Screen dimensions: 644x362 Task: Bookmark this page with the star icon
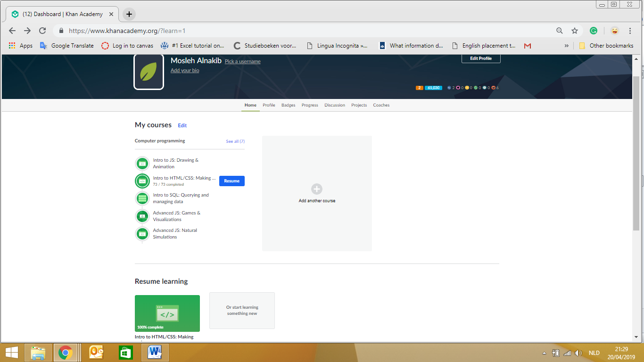coord(575,31)
